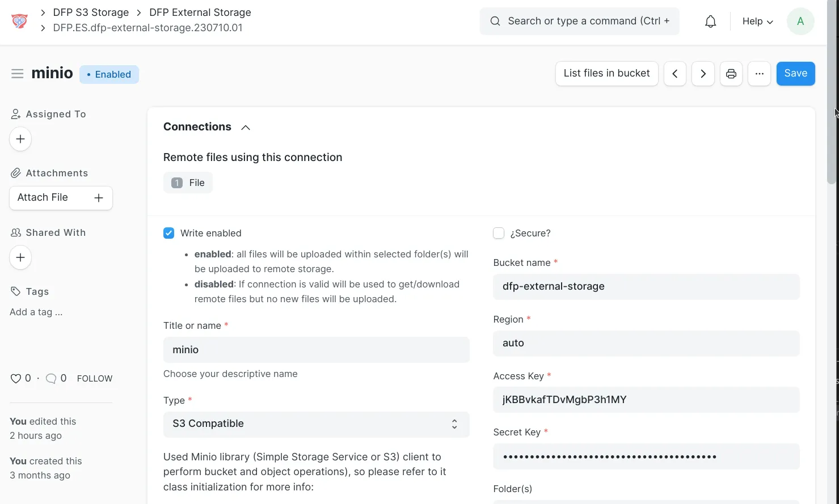Toggle the sidebar hamburger icon

tap(18, 74)
